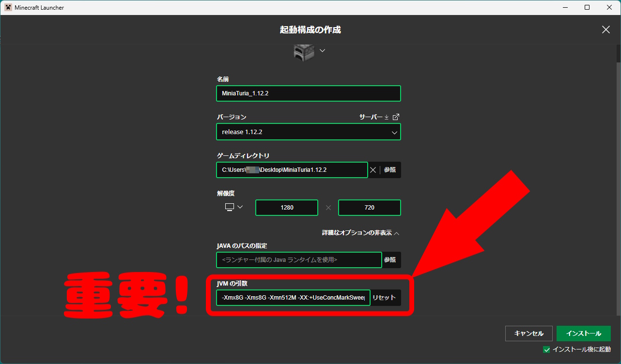Screen dimensions: 621x364
Task: Collapse 詳細なオプションの非表示 expander
Action: 361,233
